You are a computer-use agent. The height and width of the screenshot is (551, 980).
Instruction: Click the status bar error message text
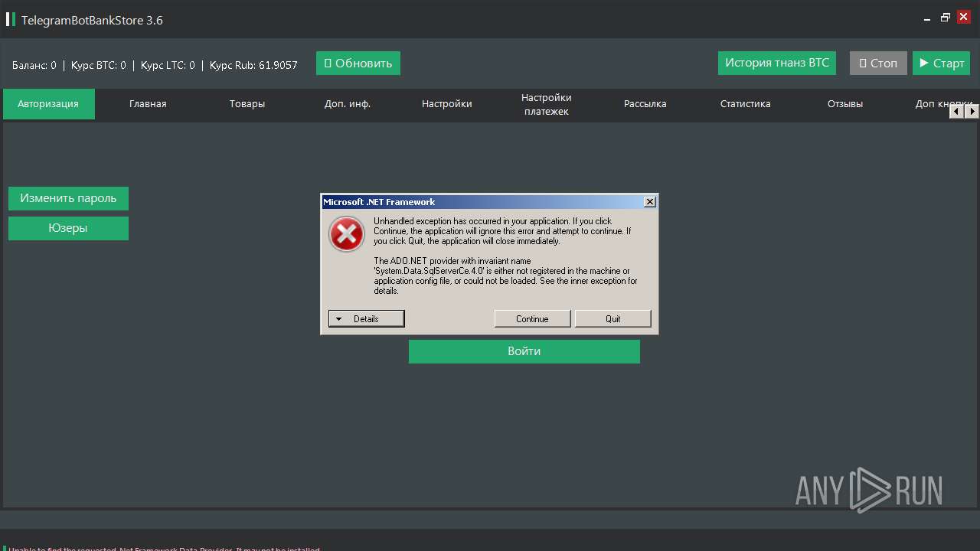164,549
